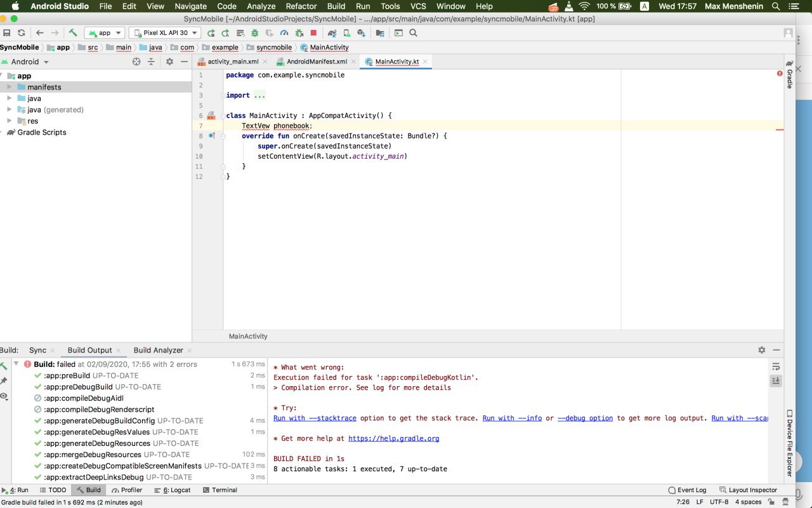Click the Rerun app green arrow icon
Image resolution: width=812 pixels, height=508 pixels.
pos(211,33)
